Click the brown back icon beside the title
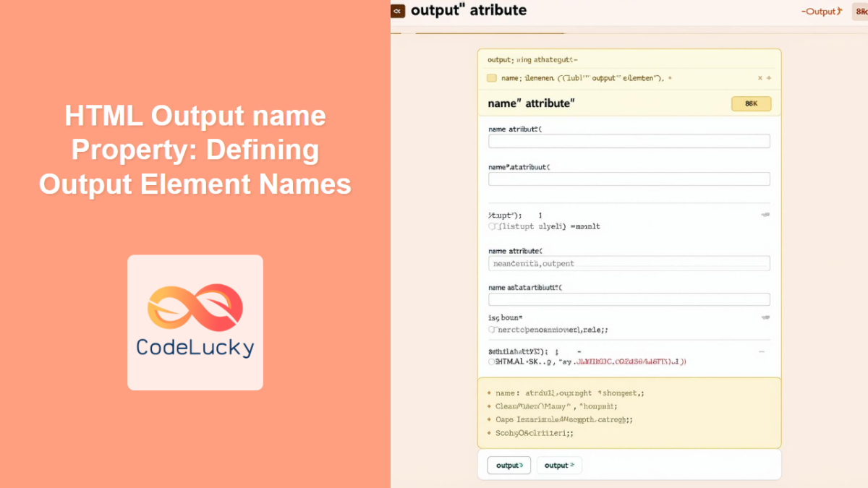Screen dimensions: 868x488 coord(398,11)
